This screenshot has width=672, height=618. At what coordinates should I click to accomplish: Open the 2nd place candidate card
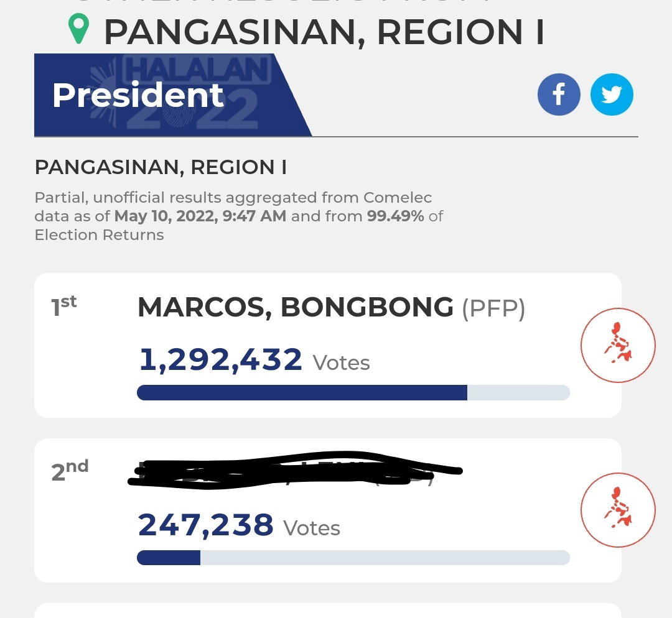point(328,510)
